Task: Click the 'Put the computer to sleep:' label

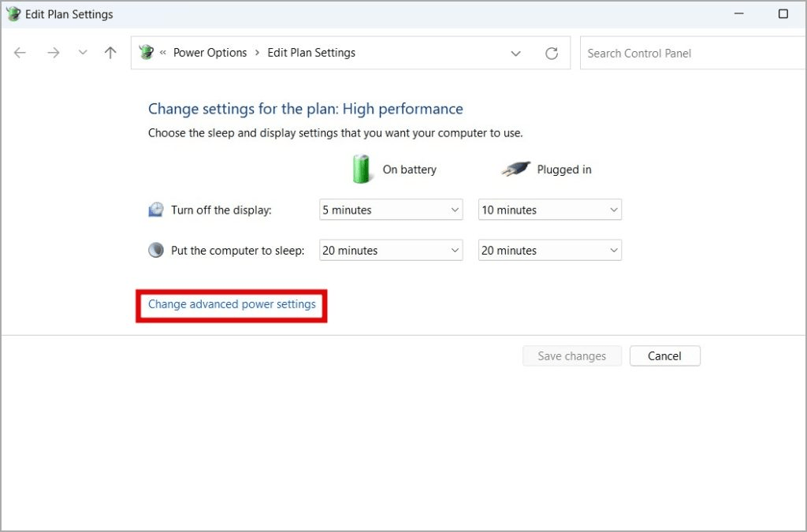Action: (x=238, y=251)
